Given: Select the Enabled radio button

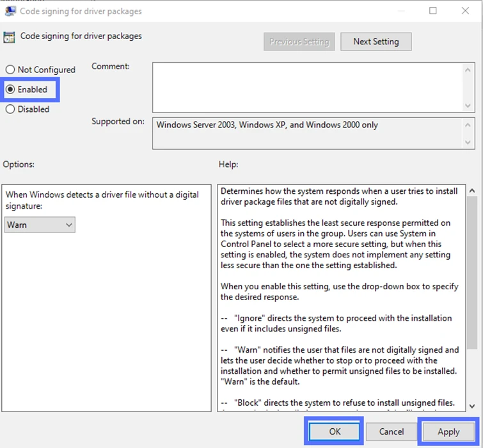Looking at the screenshot, I should [10, 90].
